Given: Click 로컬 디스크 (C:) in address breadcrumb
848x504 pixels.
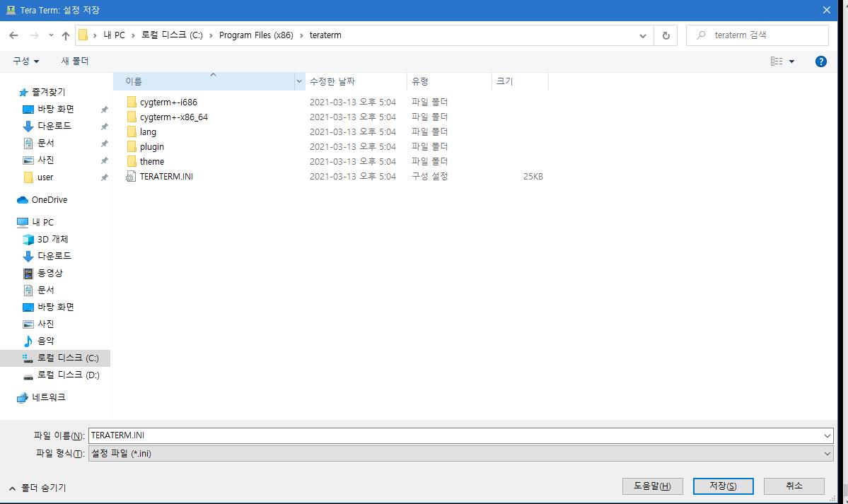Looking at the screenshot, I should tap(172, 35).
